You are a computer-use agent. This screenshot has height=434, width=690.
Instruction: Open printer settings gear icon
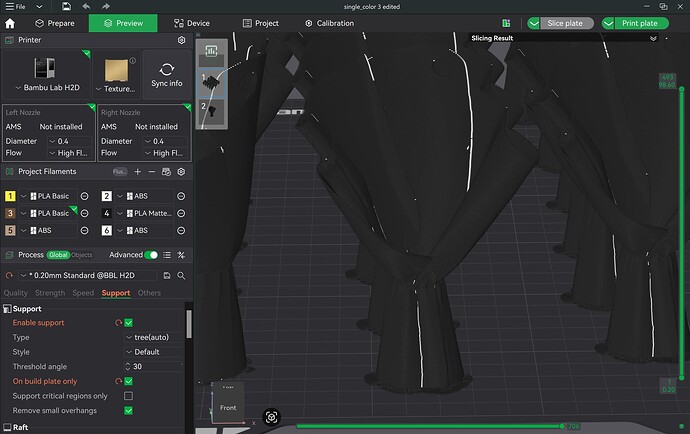(x=181, y=40)
